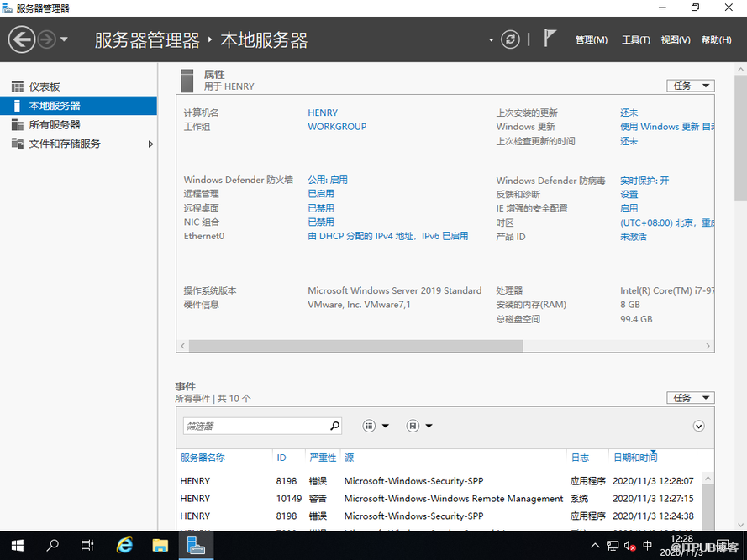Click the Windows Start button

pyautogui.click(x=17, y=545)
